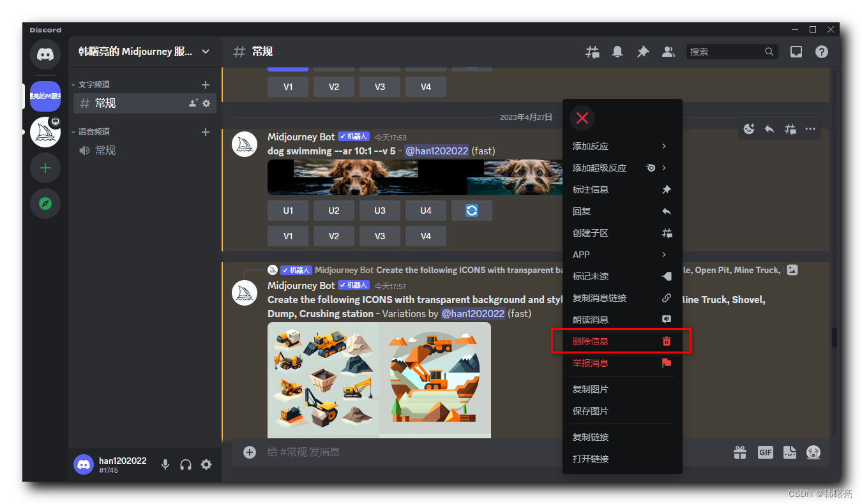Select 复制图片 menu entry
The image size is (862, 504).
click(622, 389)
